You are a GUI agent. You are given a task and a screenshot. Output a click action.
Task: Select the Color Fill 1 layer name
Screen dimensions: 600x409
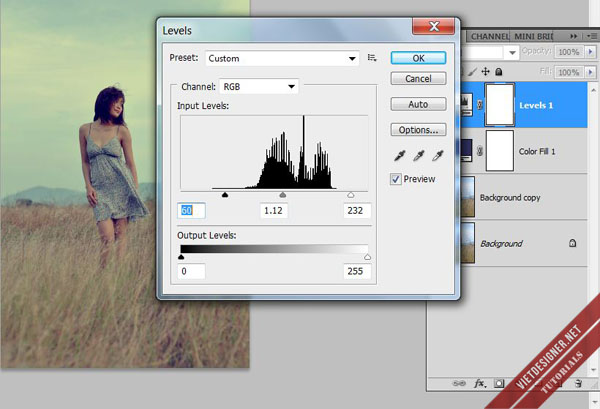537,152
